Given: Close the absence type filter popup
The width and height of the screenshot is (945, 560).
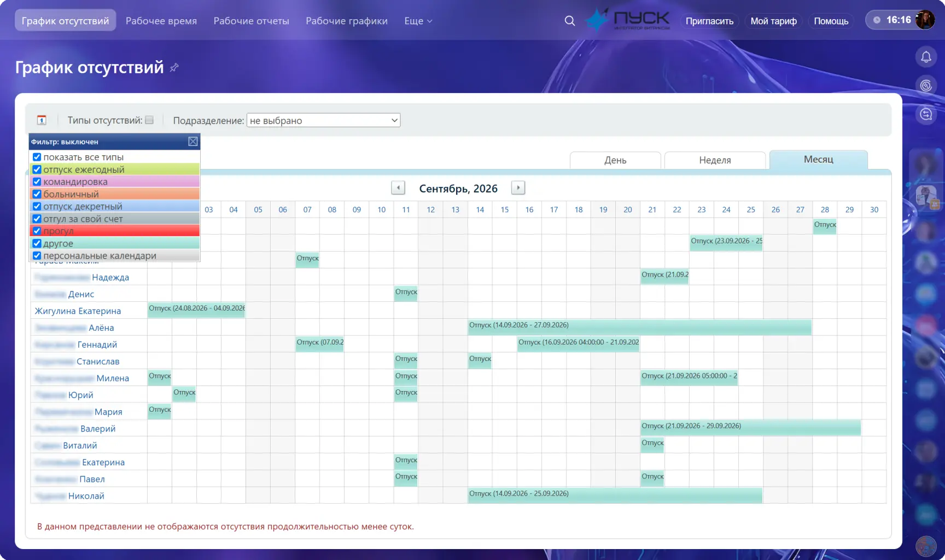Looking at the screenshot, I should click(x=193, y=142).
